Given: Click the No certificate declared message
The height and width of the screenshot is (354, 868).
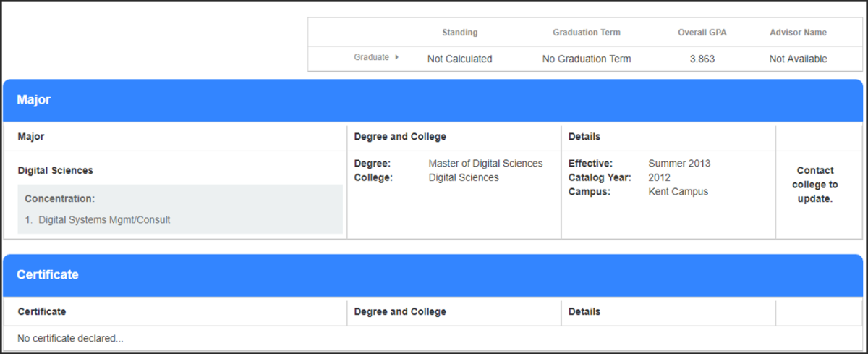Looking at the screenshot, I should tap(70, 338).
